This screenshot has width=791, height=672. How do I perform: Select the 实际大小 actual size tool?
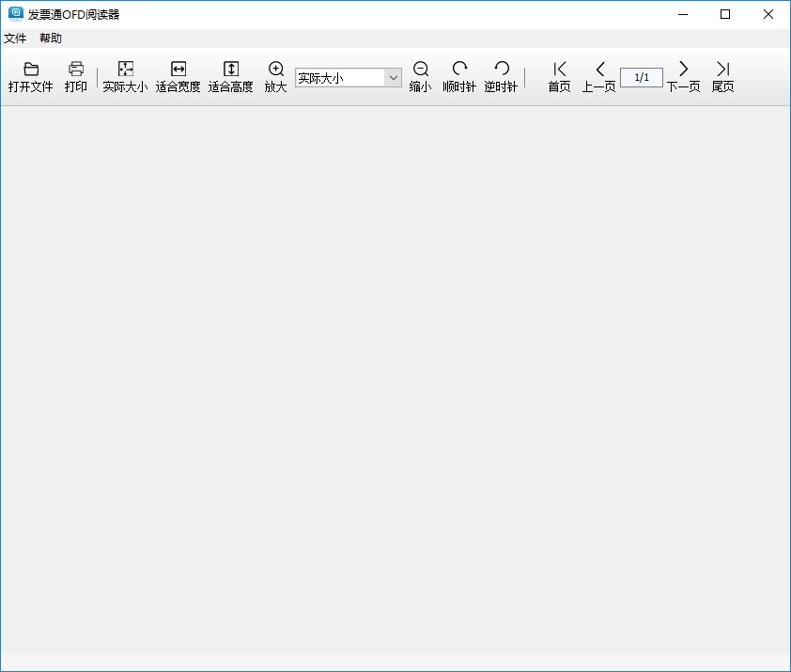click(125, 77)
